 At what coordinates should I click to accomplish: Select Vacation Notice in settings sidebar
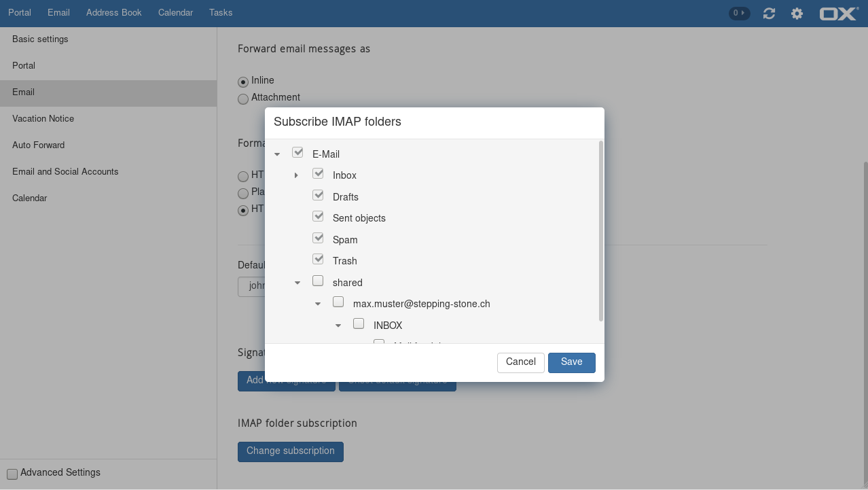(43, 119)
